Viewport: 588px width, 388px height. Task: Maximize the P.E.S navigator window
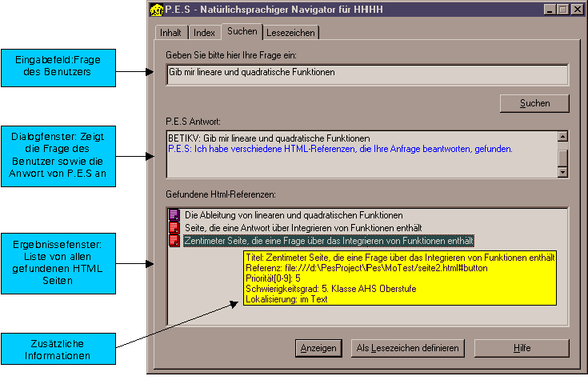tap(563, 10)
